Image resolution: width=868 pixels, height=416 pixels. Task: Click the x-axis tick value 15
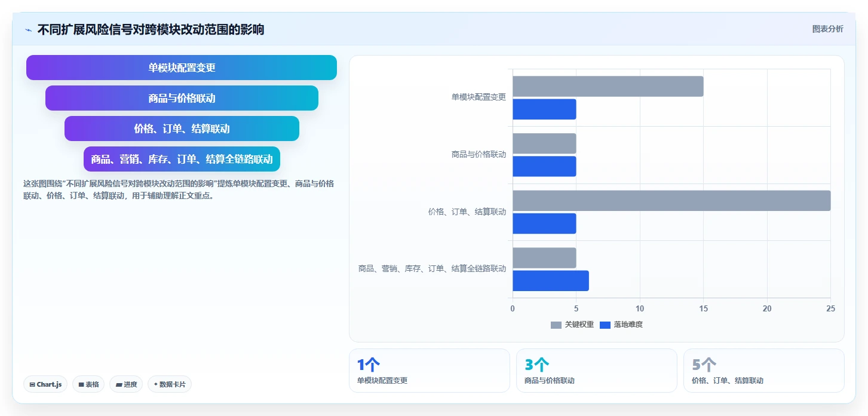pos(703,308)
